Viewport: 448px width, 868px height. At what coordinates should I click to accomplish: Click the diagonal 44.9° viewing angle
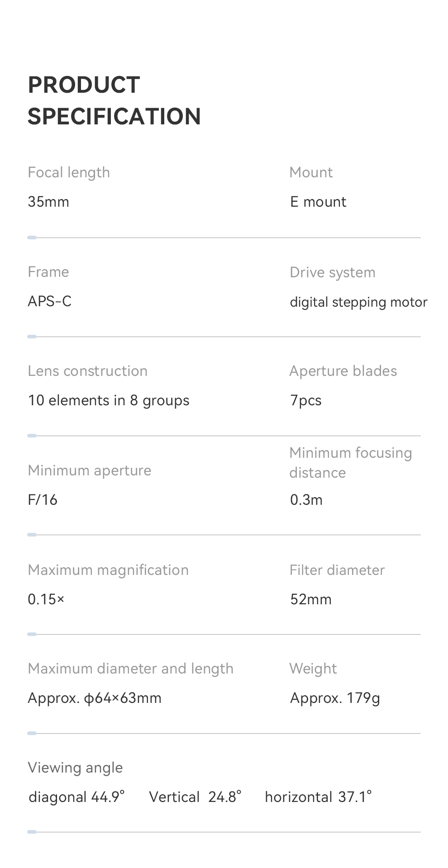coord(76,797)
